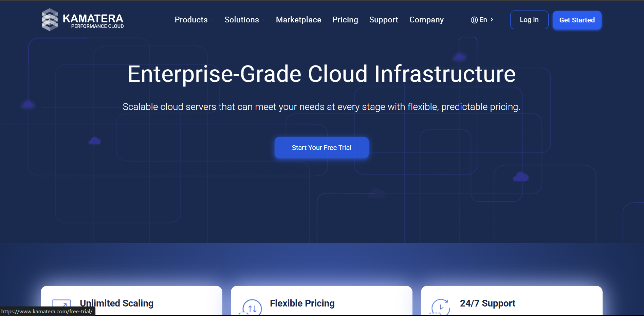Click the En language label
Viewport: 644px width, 316px height.
click(483, 20)
